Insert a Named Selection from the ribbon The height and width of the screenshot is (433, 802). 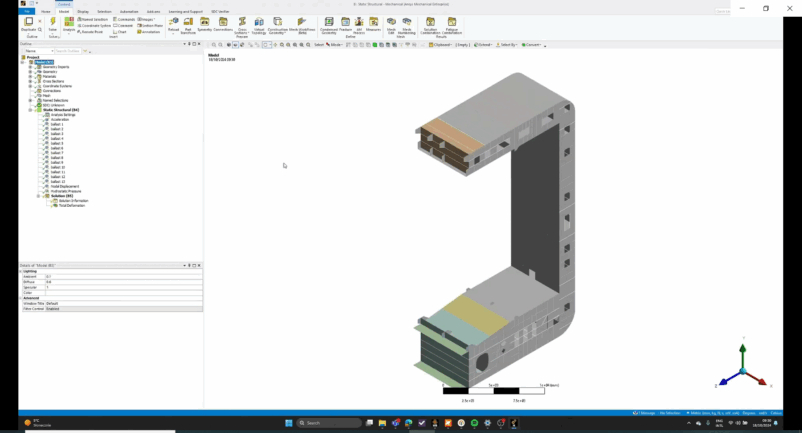click(93, 19)
